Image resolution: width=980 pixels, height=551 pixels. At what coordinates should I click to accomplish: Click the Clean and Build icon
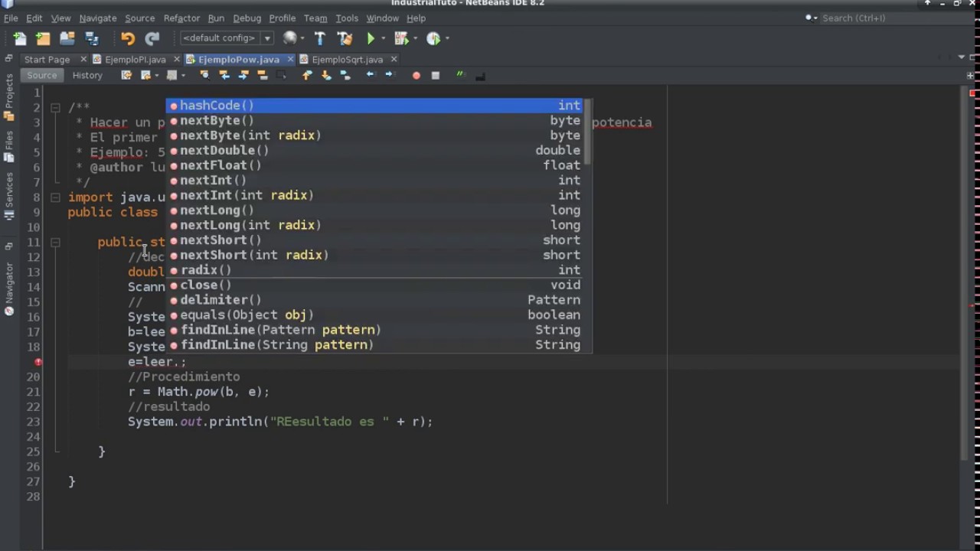coord(345,38)
